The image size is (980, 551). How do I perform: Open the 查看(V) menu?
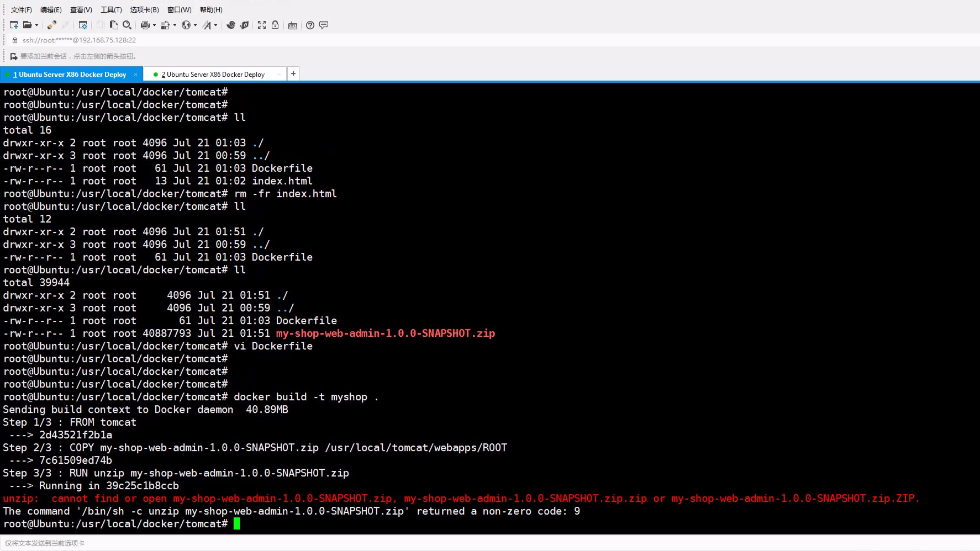81,10
